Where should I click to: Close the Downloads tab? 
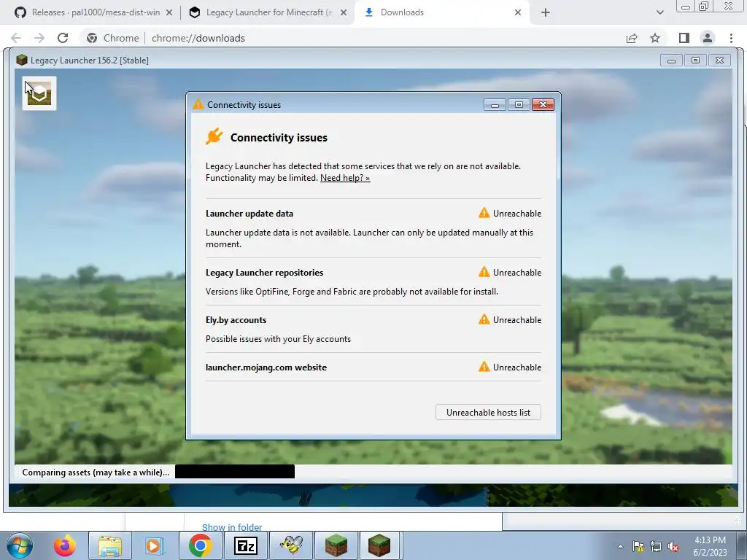[518, 12]
